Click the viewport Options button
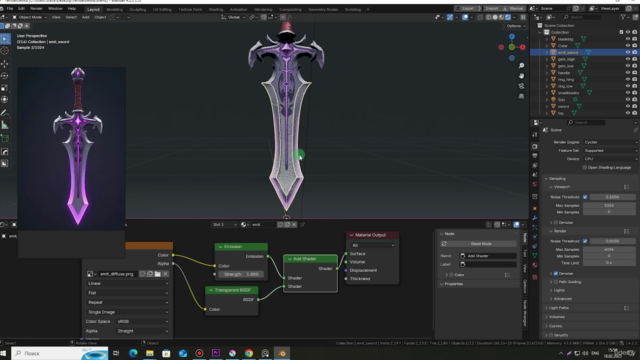This screenshot has width=640, height=360. [516, 26]
